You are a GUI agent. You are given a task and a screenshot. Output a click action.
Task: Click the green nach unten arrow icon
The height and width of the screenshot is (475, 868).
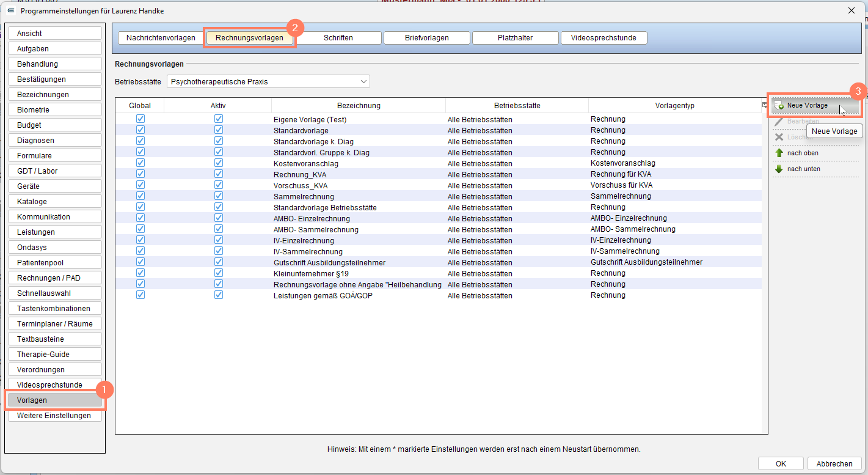click(779, 169)
